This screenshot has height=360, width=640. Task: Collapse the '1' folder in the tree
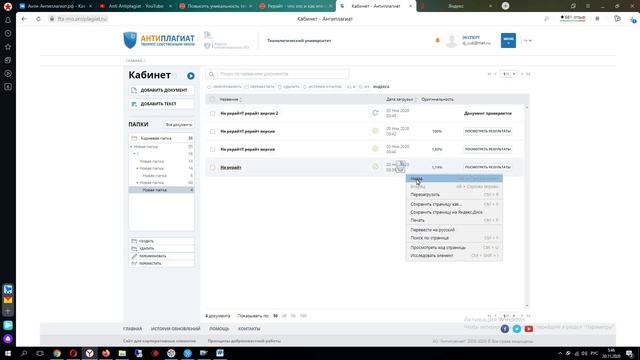pos(134,154)
